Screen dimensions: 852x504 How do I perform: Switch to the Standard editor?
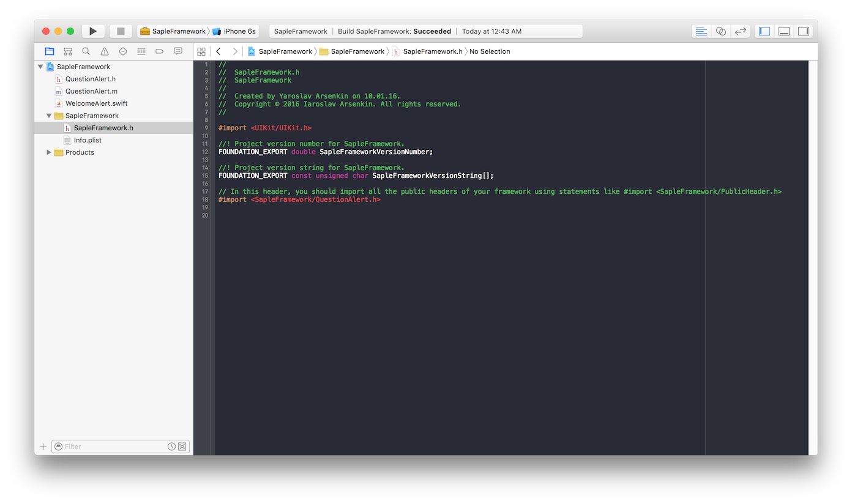point(701,31)
